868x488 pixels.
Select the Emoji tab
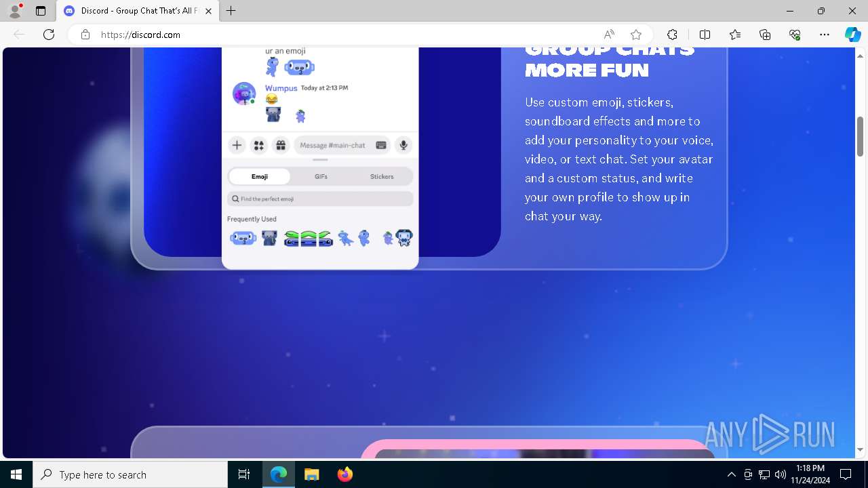(260, 176)
